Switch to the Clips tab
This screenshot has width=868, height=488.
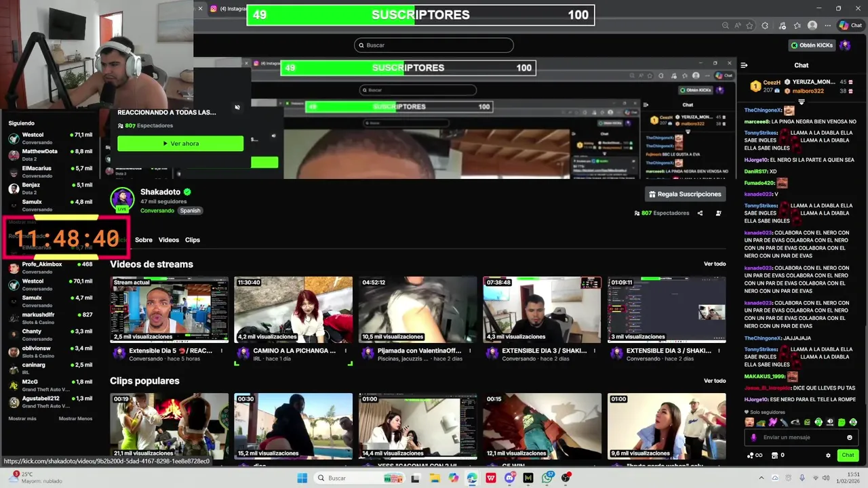pyautogui.click(x=193, y=240)
